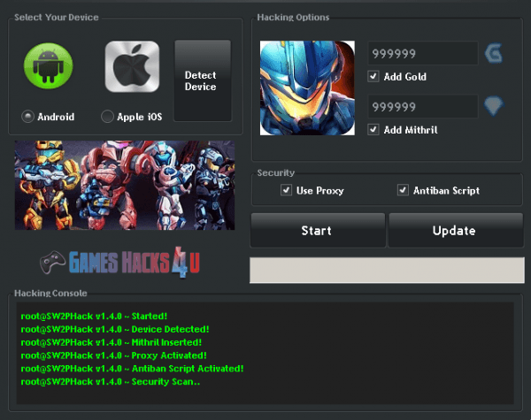Select the Android radio button
This screenshot has width=531, height=420.
pos(28,117)
